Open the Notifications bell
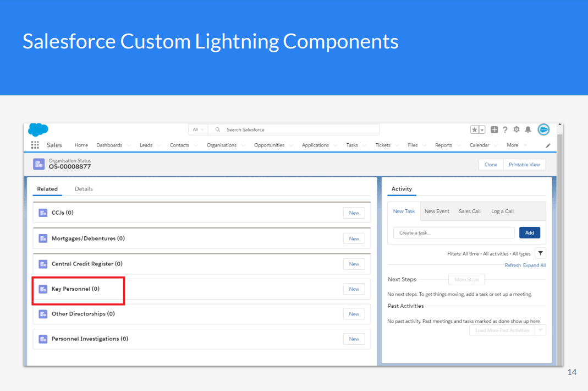 (528, 129)
